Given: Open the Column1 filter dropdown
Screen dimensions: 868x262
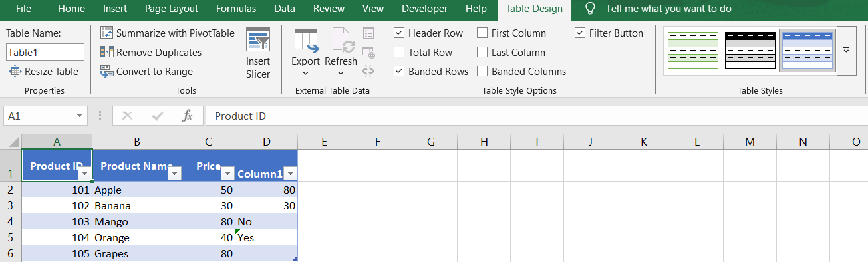Looking at the screenshot, I should 290,174.
